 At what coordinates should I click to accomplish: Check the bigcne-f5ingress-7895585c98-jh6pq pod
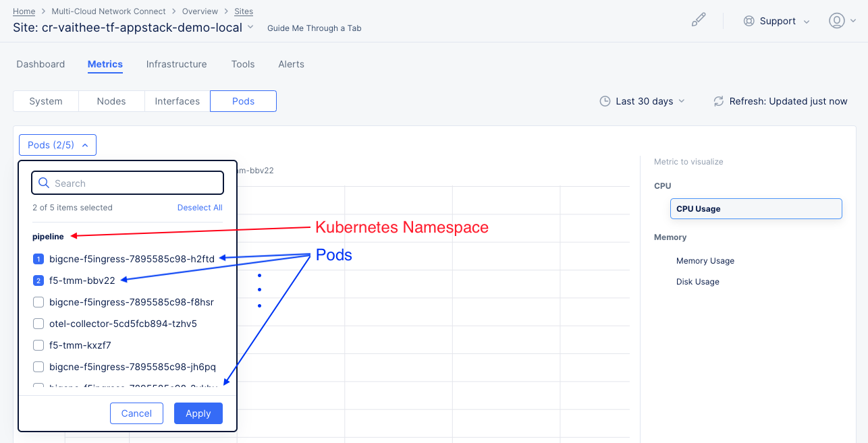(38, 366)
